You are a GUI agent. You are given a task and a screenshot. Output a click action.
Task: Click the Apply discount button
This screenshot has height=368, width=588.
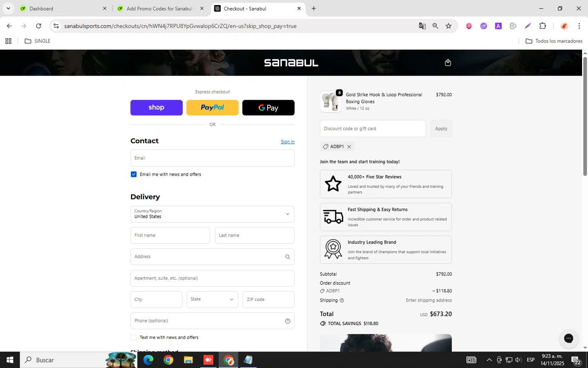pyautogui.click(x=441, y=129)
